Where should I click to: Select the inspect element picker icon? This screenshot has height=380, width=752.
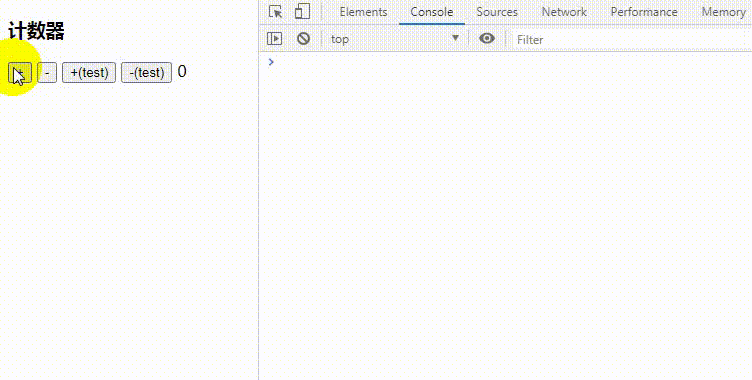[275, 12]
